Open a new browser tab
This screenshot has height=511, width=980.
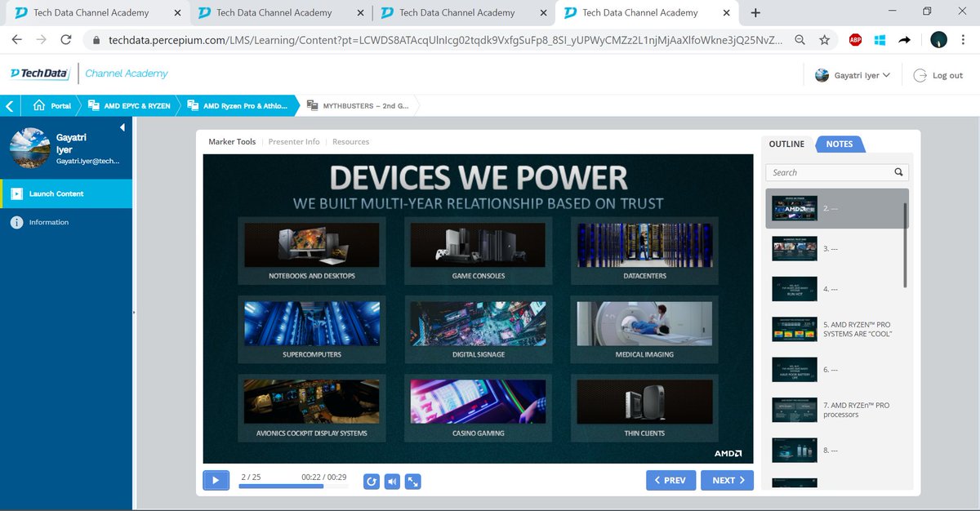(755, 12)
